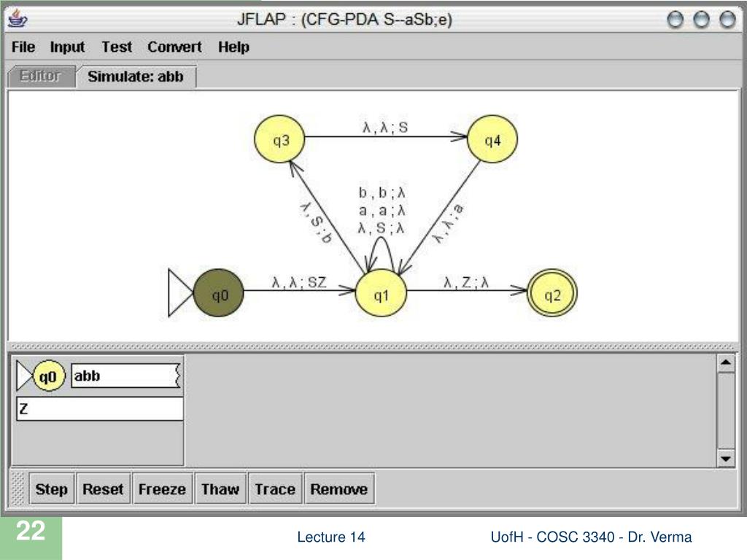Click the Freeze button
The width and height of the screenshot is (747, 560).
(x=162, y=489)
